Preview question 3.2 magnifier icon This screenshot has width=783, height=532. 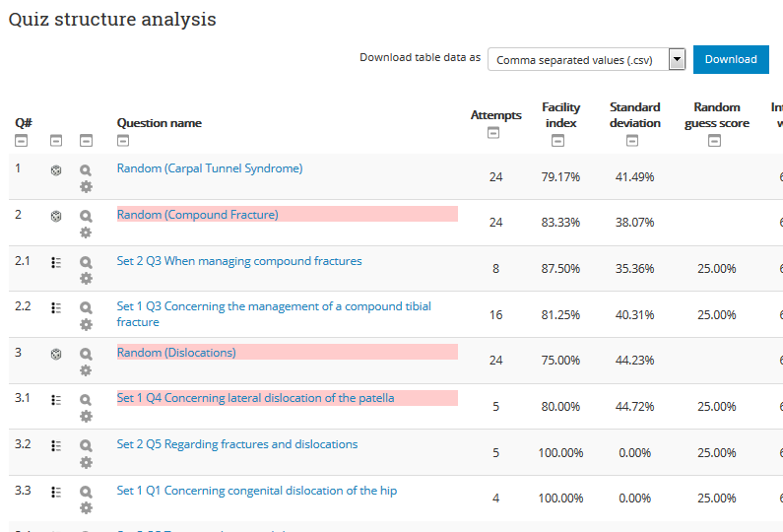click(86, 445)
